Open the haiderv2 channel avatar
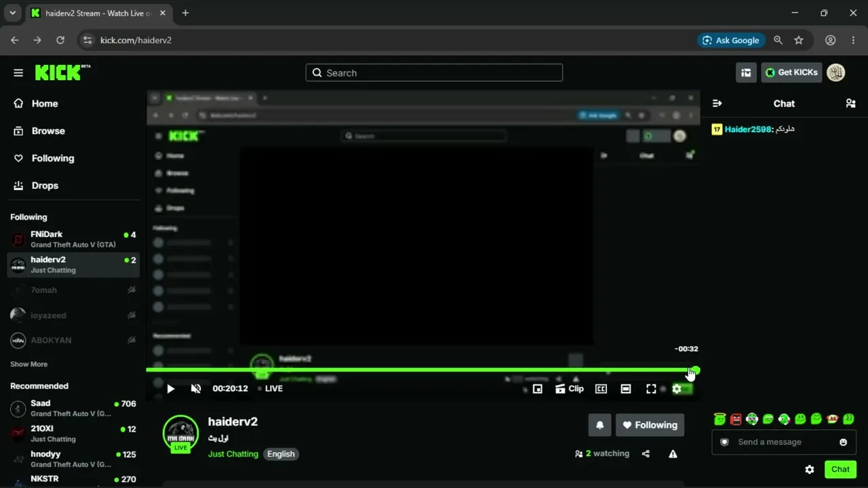This screenshot has width=868, height=488. point(180,434)
